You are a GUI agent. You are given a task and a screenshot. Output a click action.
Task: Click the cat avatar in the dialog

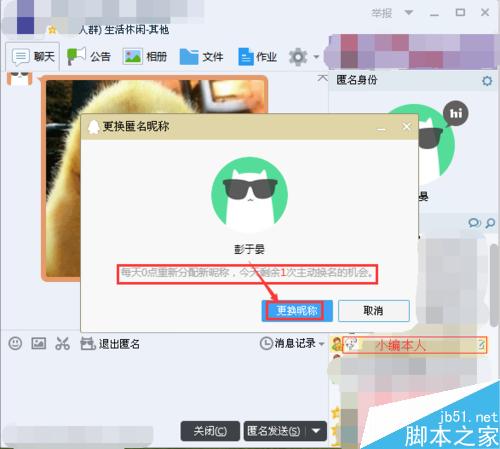tap(250, 195)
